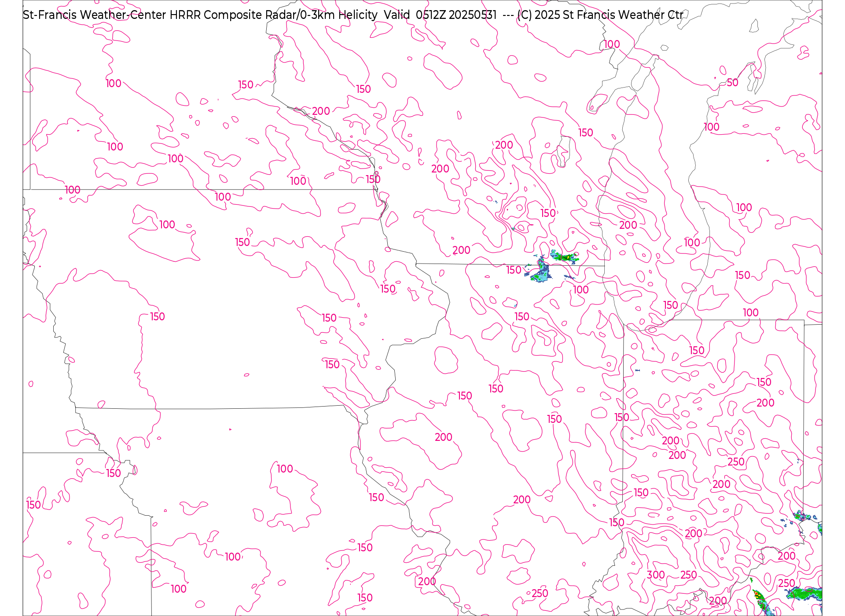Image resolution: width=845 pixels, height=616 pixels.
Task: Select the "HRRR Composite Radar/0-3km Helicity" title text
Action: click(x=273, y=15)
